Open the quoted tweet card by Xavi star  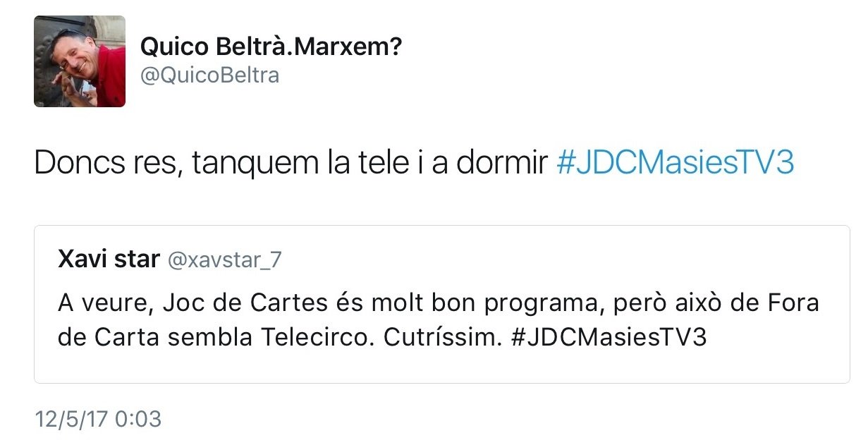point(441,304)
